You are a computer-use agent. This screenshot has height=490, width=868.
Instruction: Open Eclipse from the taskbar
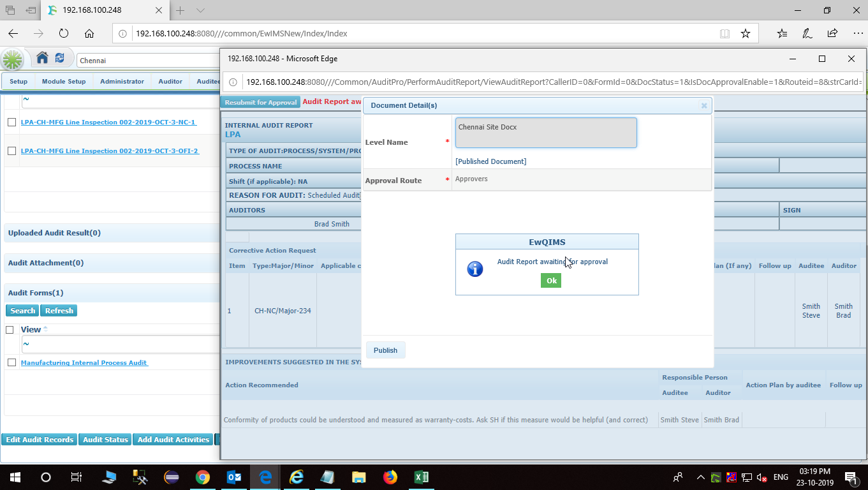coord(172,477)
